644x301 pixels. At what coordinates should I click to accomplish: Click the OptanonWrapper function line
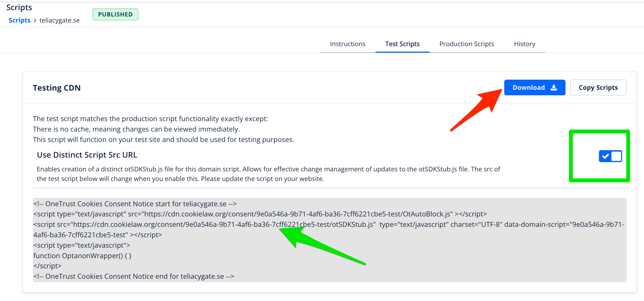point(82,256)
